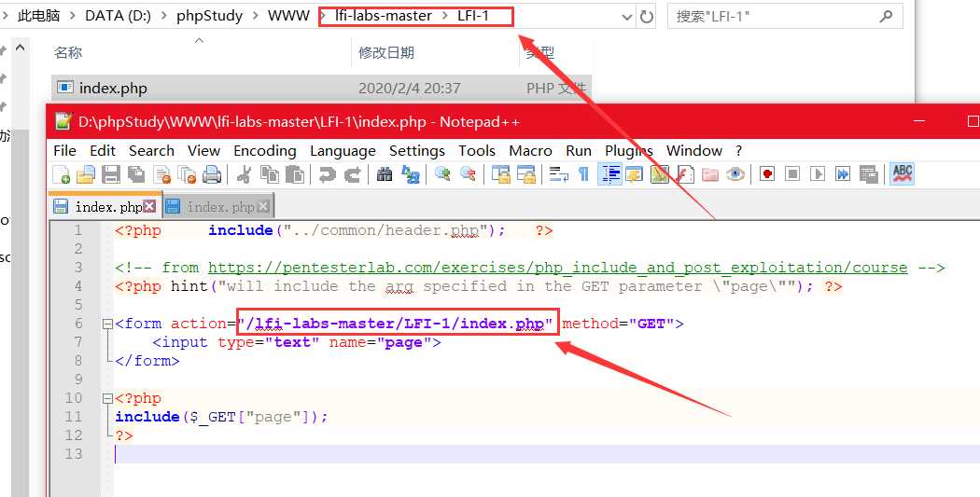Click the New file toolbar icon
Screen dimensions: 980x497
(62, 174)
